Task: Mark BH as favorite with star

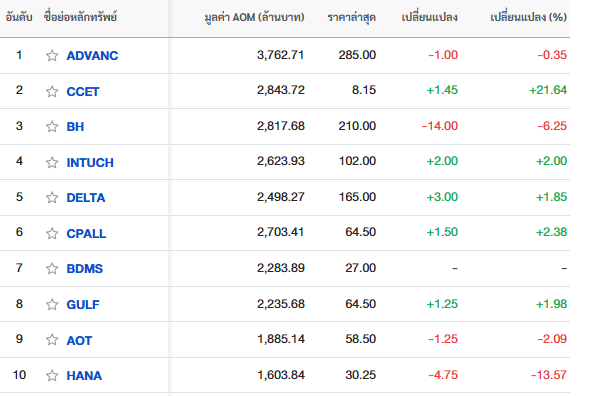Action: point(52,127)
